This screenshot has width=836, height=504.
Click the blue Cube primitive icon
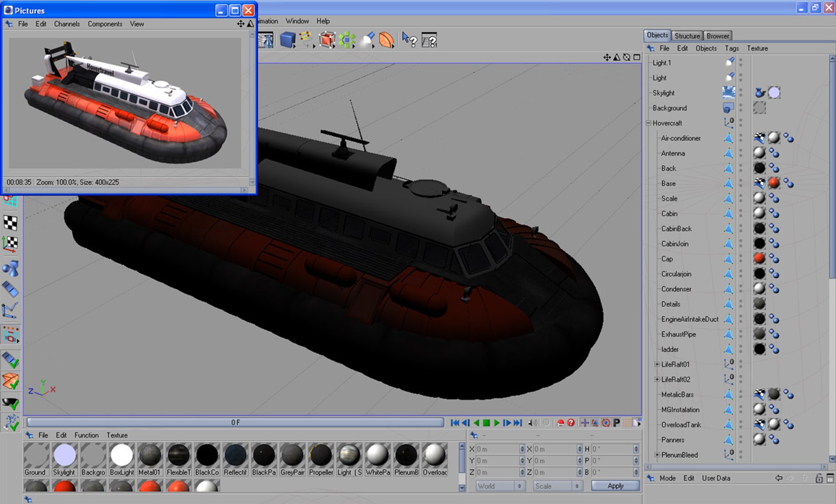click(x=288, y=40)
